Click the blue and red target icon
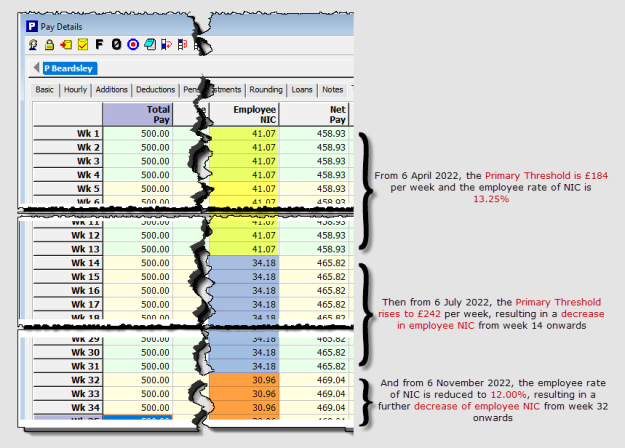 point(131,44)
